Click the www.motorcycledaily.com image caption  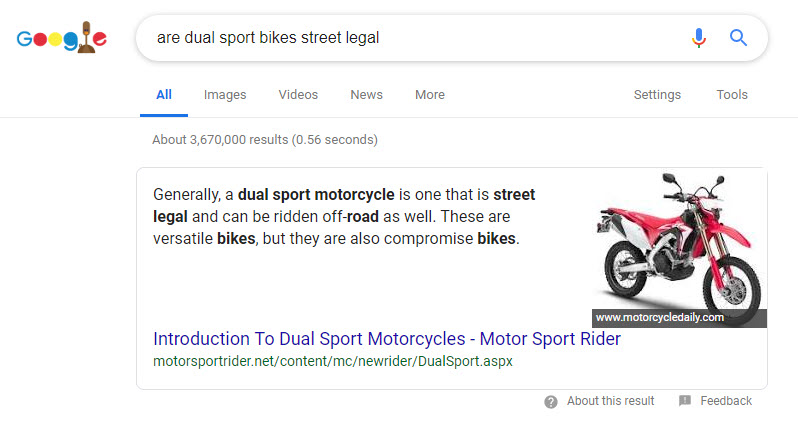click(x=659, y=318)
